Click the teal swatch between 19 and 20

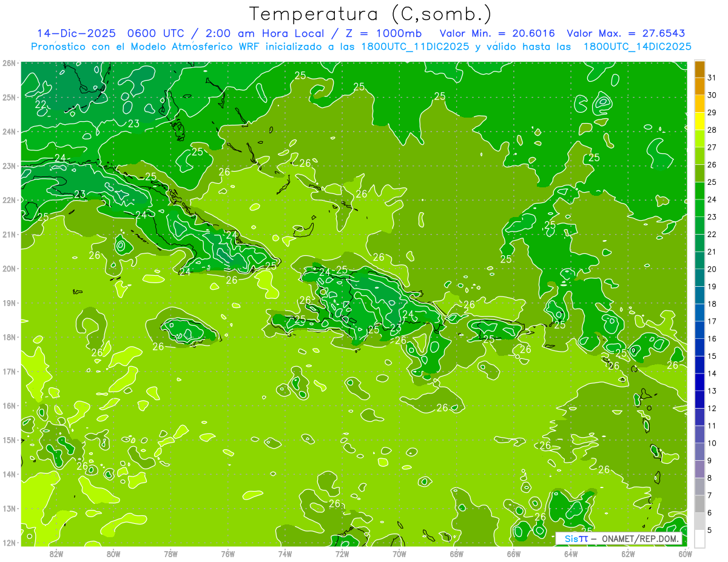click(x=699, y=278)
